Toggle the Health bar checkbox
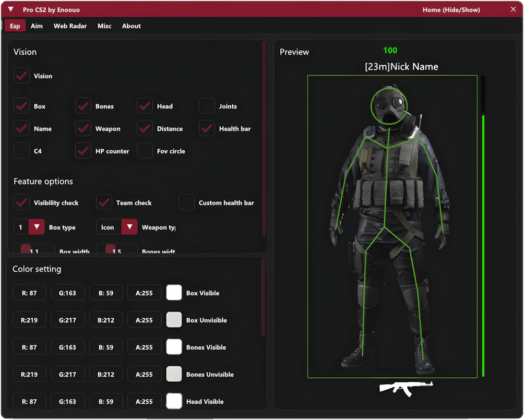This screenshot has height=420, width=524. (207, 129)
